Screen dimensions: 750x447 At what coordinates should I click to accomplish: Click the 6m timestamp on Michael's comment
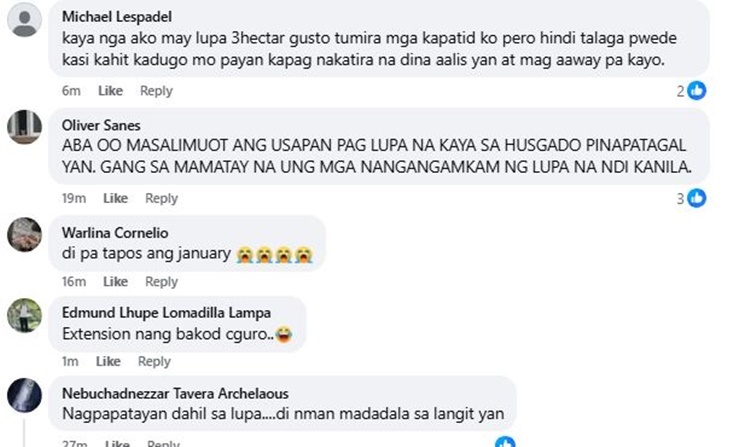click(71, 91)
